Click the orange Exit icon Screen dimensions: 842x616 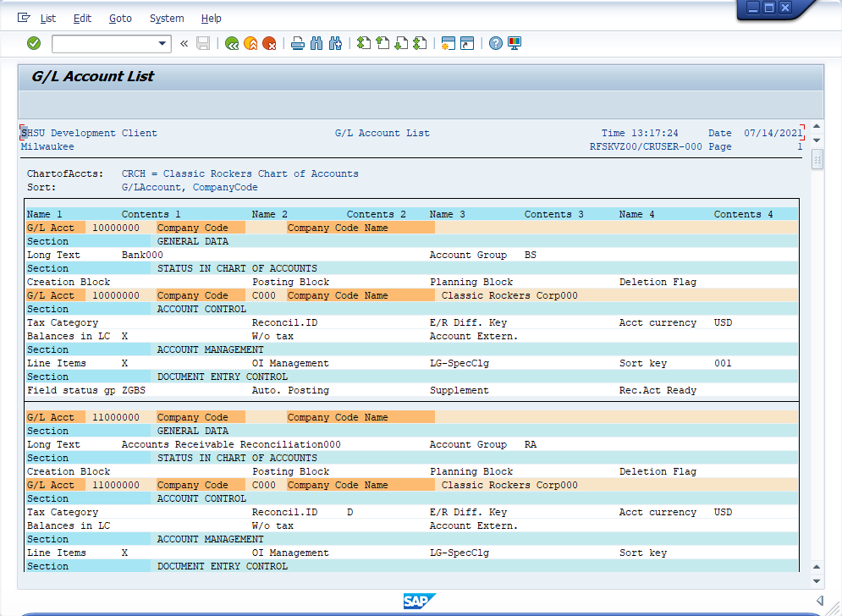pyautogui.click(x=250, y=43)
